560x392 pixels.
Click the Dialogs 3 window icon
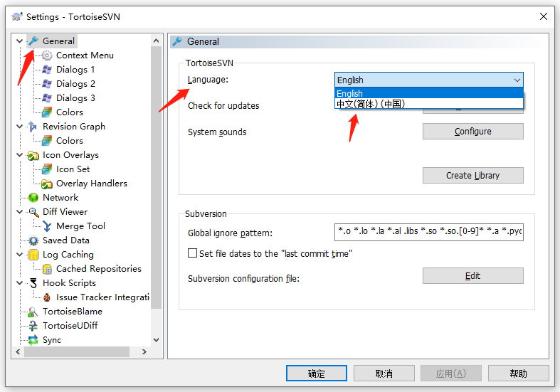47,97
